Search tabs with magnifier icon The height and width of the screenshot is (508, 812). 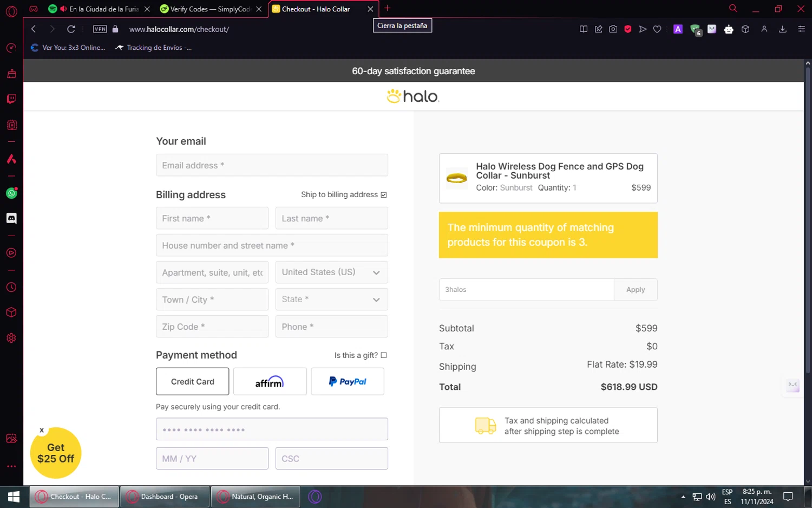733,9
